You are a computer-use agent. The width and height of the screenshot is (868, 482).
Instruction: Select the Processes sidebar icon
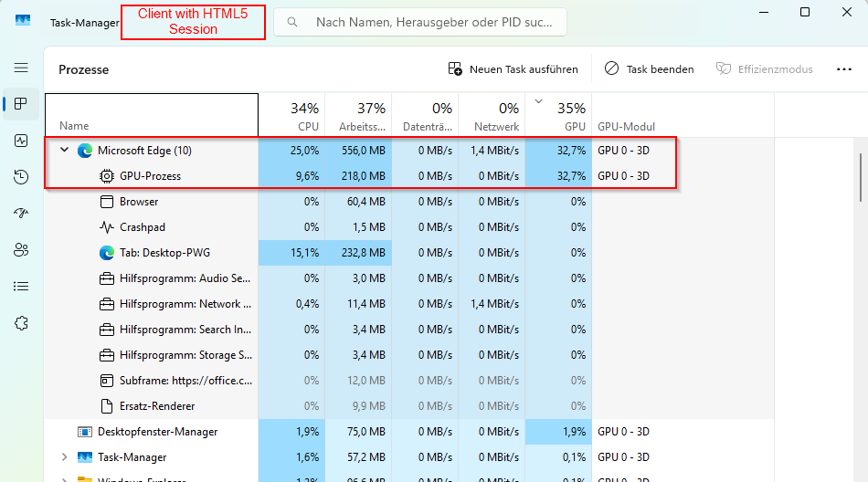[x=21, y=104]
